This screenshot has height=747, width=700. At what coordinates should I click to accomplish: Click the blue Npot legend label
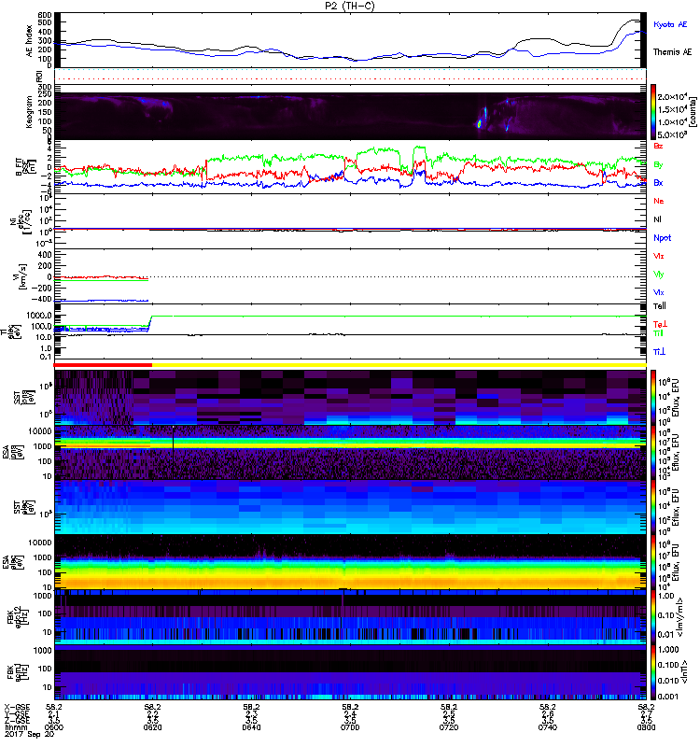pos(662,238)
